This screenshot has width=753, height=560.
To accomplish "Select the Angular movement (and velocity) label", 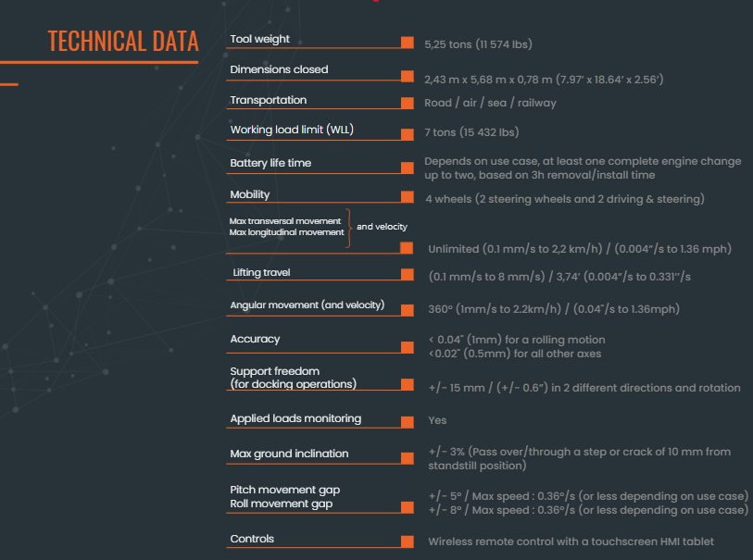I will click(x=307, y=305).
